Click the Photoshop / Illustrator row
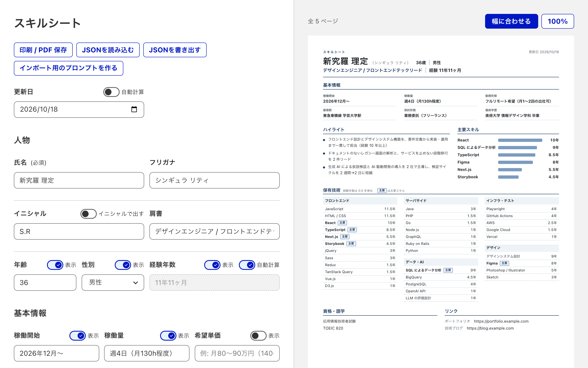The width and height of the screenshot is (588, 368). click(522, 270)
